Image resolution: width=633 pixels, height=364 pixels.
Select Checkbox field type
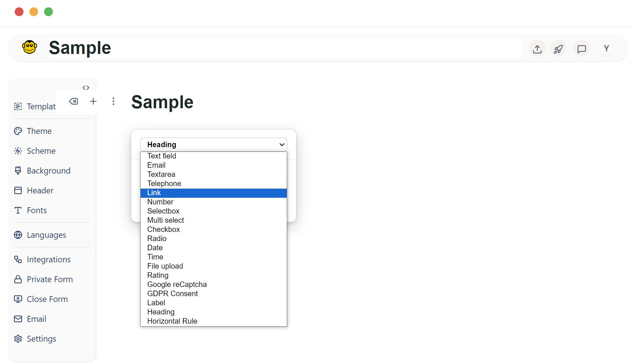pyautogui.click(x=214, y=229)
